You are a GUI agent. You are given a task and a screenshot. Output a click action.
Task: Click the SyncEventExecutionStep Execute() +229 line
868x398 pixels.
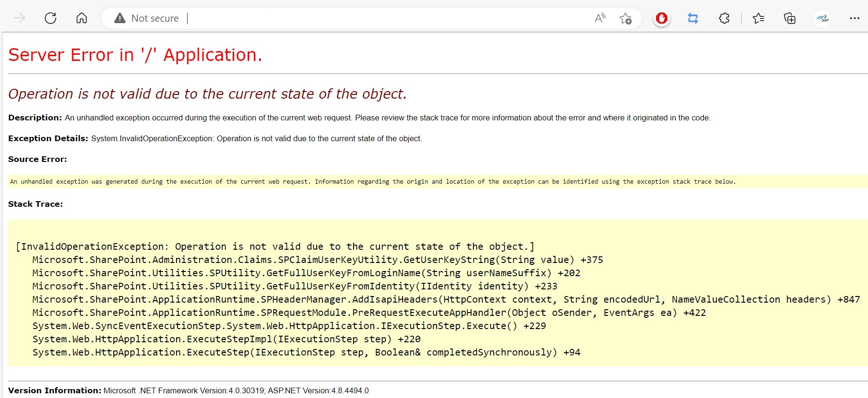pos(289,326)
